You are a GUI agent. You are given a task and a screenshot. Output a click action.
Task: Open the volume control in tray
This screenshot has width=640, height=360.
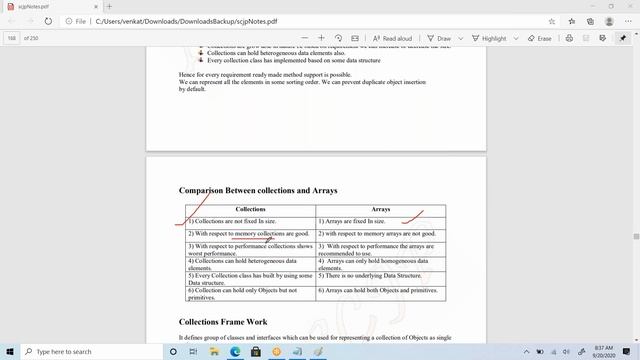point(566,351)
